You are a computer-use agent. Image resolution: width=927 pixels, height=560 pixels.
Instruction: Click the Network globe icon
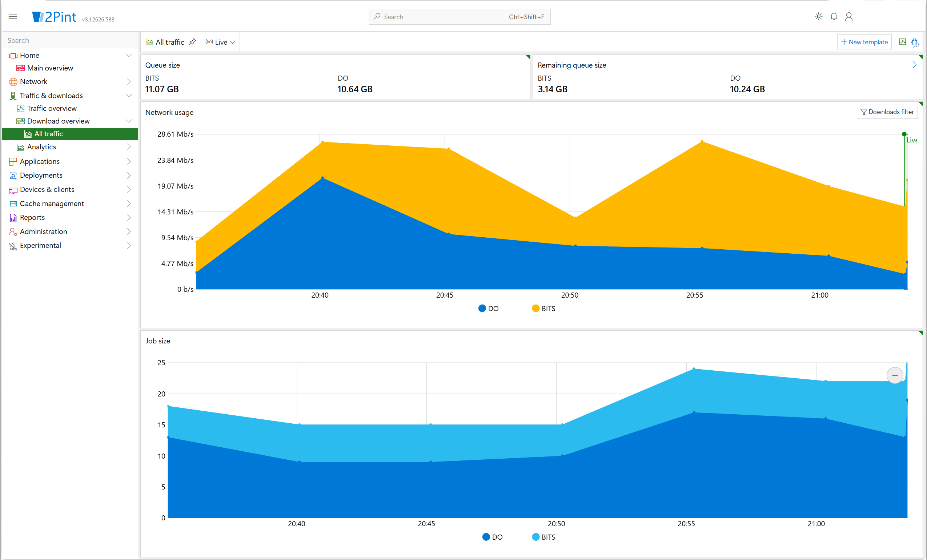pyautogui.click(x=13, y=82)
